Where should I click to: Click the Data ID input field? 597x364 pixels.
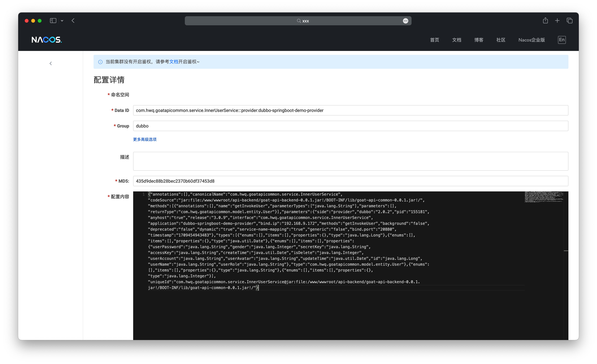point(350,110)
